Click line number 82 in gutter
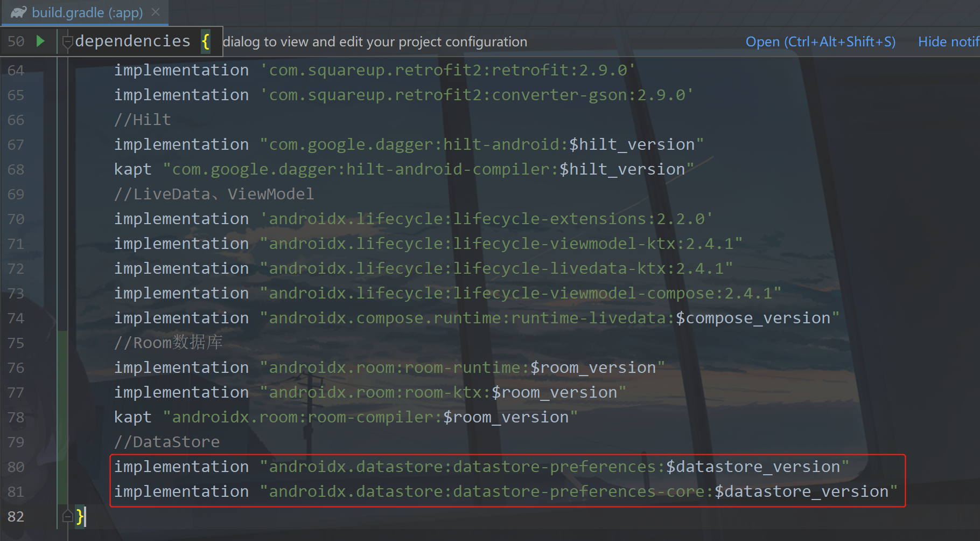Screen dimensions: 980x541 click(16, 516)
